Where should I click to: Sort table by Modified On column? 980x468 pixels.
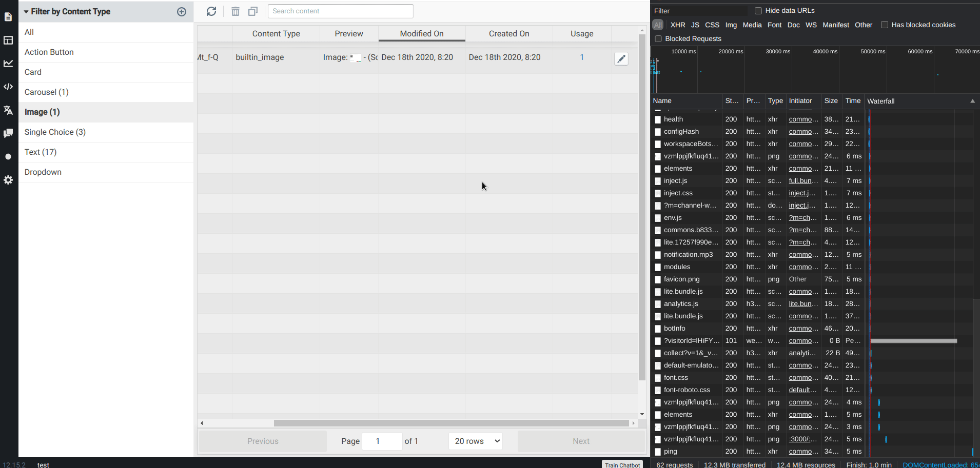click(422, 34)
